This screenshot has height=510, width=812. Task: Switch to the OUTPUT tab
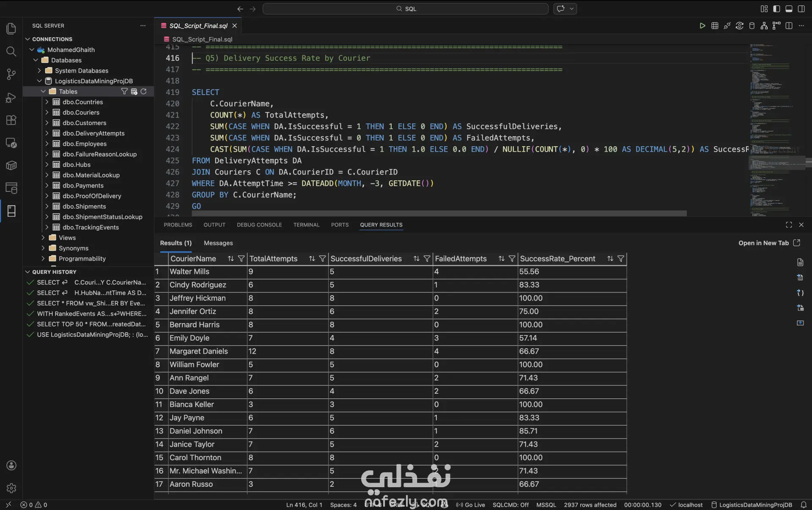pos(214,225)
